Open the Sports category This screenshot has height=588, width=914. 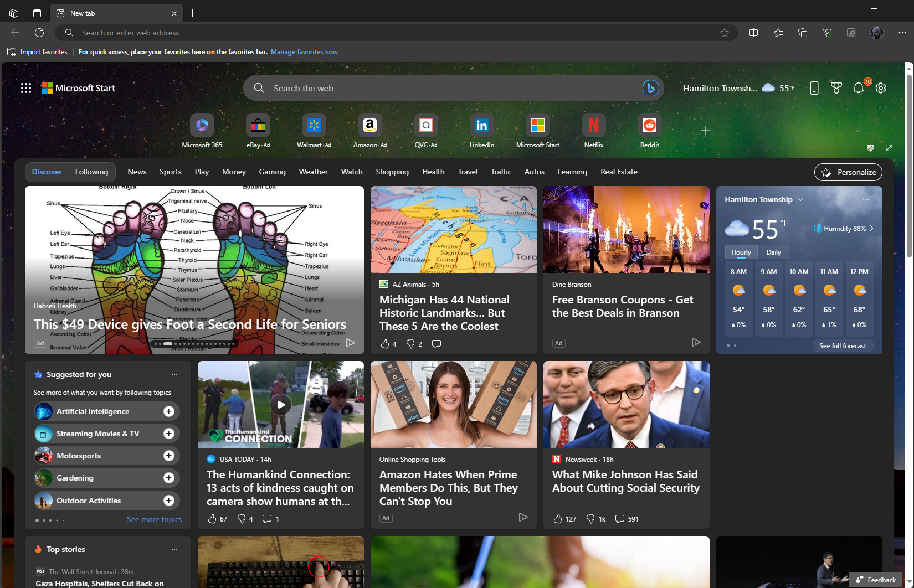(x=171, y=172)
